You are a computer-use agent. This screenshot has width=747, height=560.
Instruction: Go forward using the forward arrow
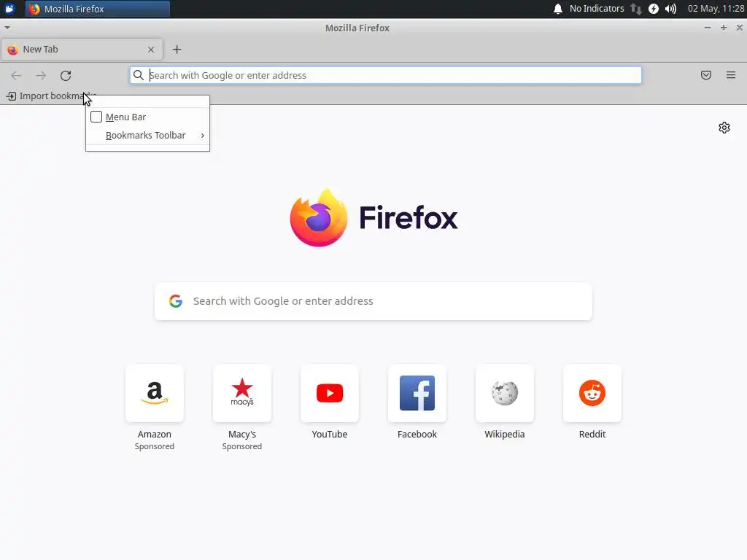pyautogui.click(x=41, y=75)
